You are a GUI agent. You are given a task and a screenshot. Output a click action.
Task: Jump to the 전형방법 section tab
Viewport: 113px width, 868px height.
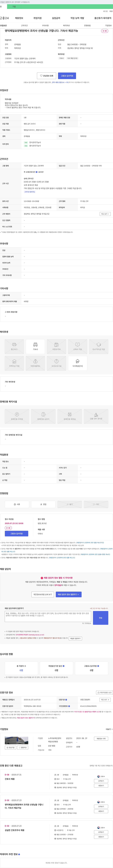[x=87, y=26]
